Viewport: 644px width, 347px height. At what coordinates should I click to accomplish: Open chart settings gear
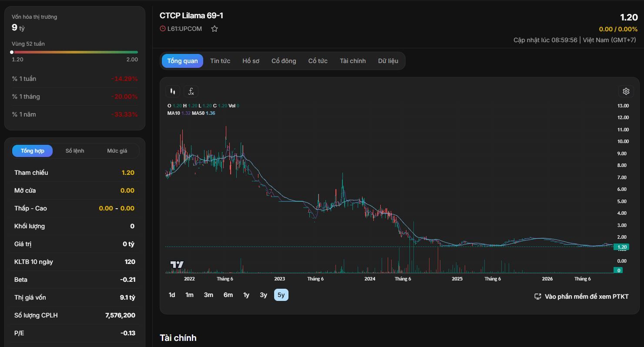point(626,91)
